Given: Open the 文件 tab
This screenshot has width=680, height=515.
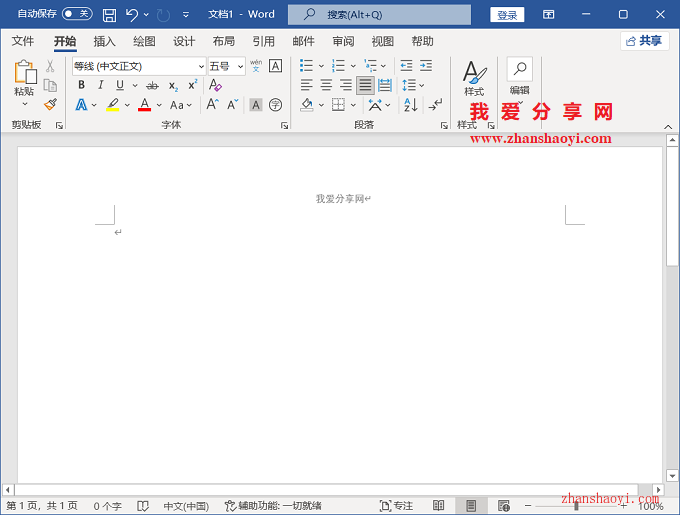Looking at the screenshot, I should pyautogui.click(x=23, y=41).
